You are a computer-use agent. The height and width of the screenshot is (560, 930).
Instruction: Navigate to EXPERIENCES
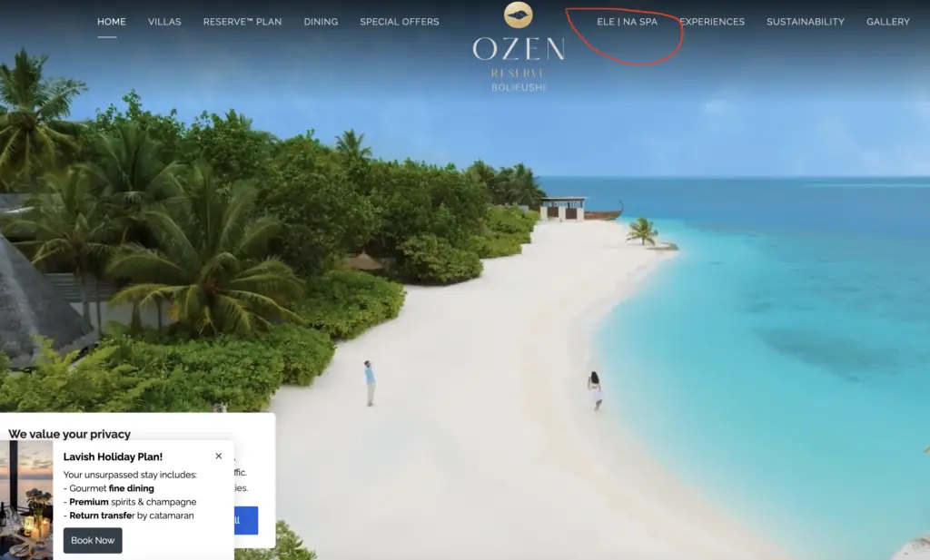point(712,22)
